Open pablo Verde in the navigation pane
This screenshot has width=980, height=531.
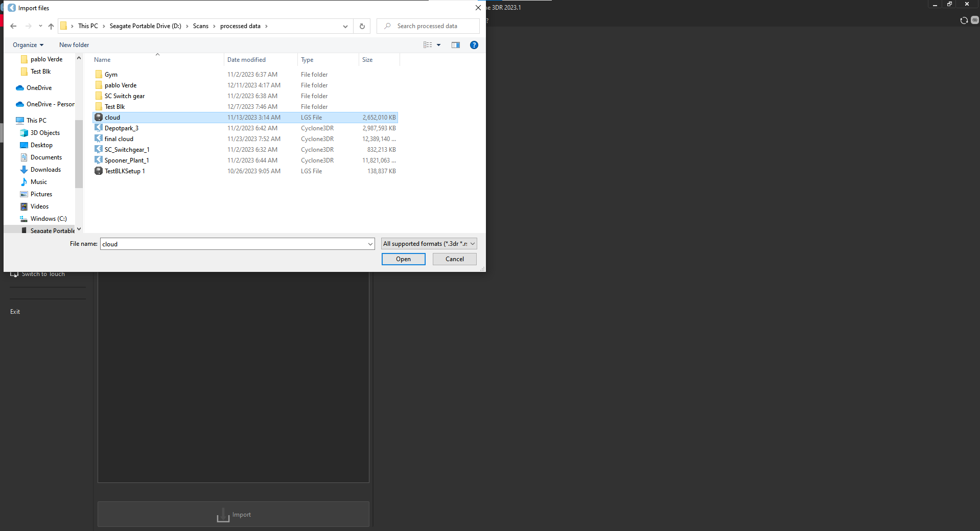[x=42, y=59]
